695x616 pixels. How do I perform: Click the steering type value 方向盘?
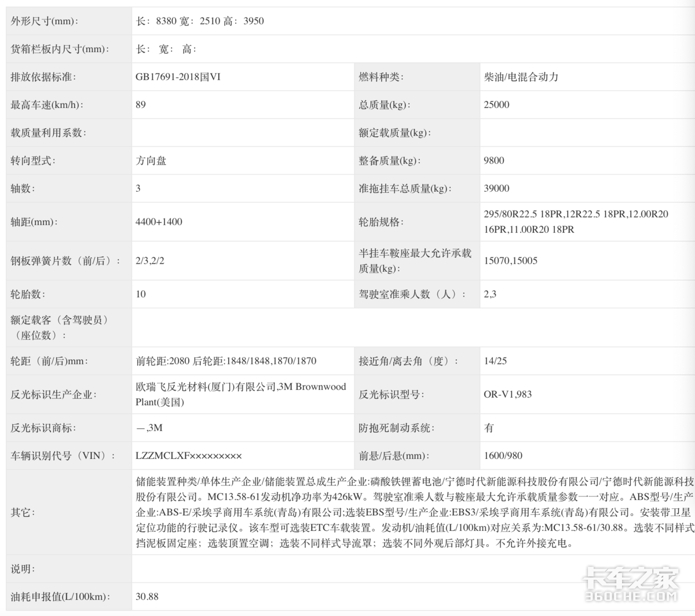tap(151, 161)
